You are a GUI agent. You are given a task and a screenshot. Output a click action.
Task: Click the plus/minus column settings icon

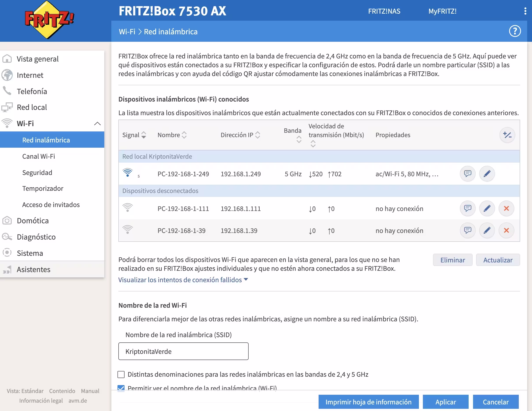507,135
